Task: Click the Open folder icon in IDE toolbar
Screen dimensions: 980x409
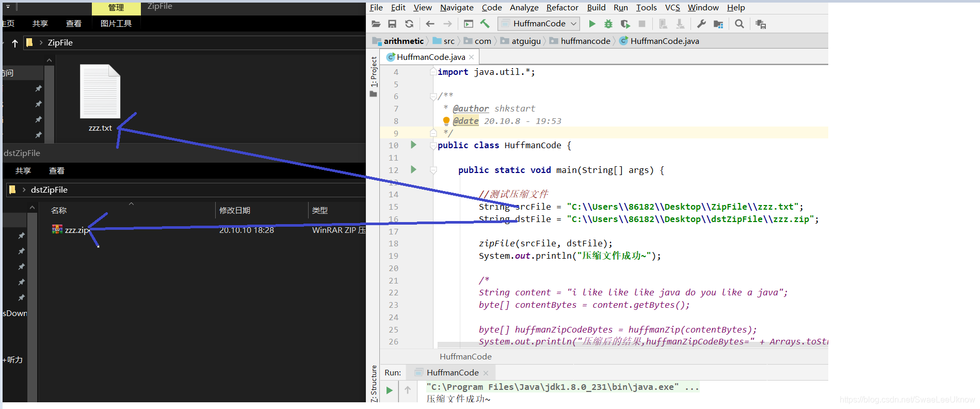Action: point(376,24)
